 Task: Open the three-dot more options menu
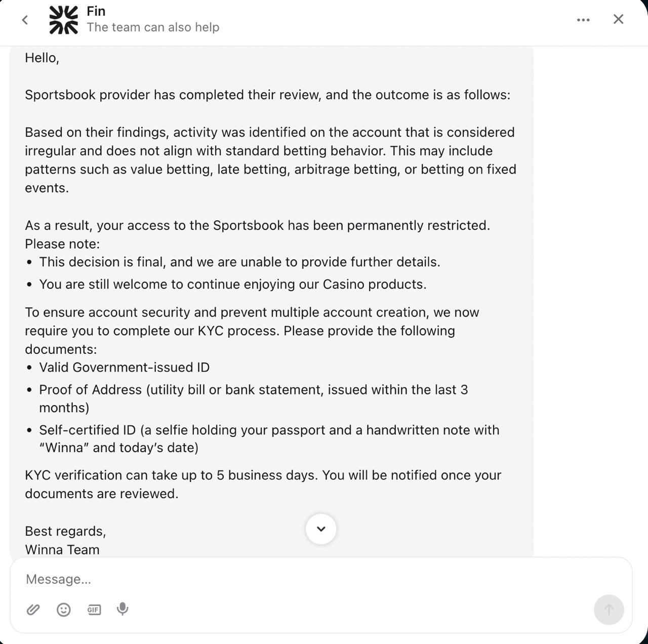pyautogui.click(x=583, y=20)
